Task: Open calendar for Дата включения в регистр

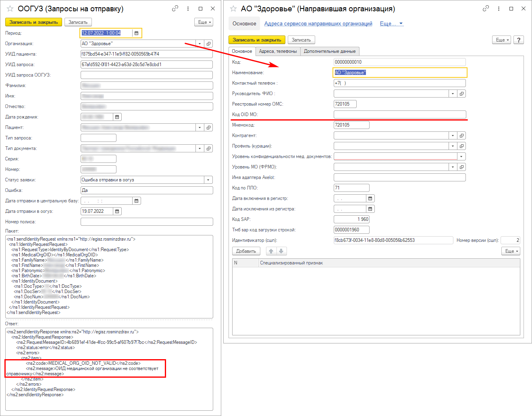Action: (x=370, y=198)
